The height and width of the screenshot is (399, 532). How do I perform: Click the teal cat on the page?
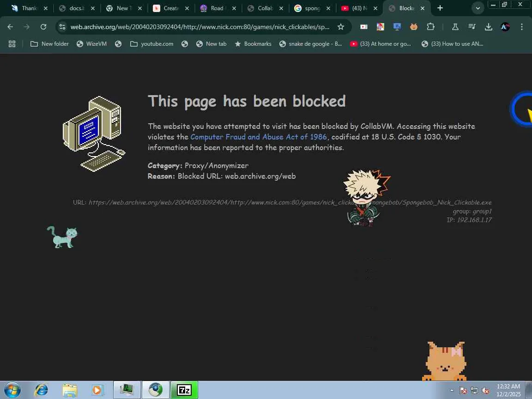tap(62, 237)
